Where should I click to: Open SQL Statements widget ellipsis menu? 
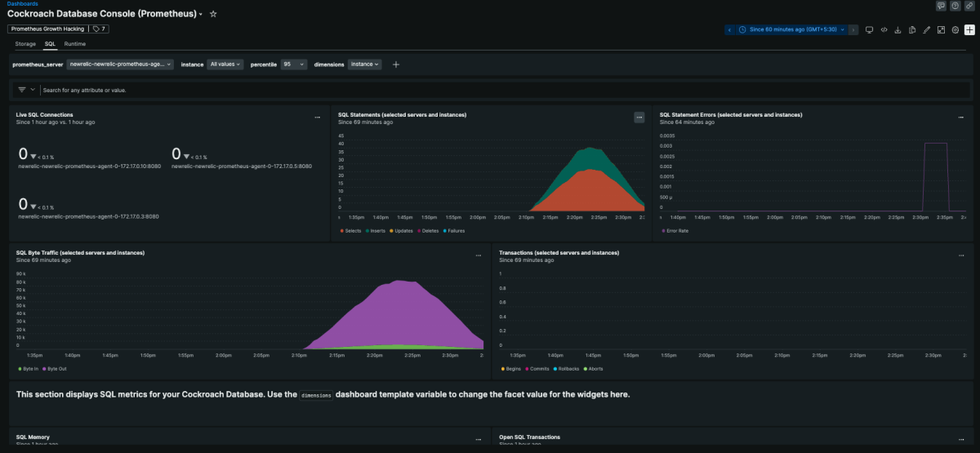639,118
